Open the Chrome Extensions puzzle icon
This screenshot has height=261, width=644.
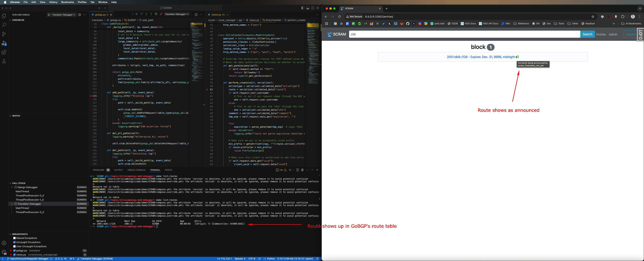(623, 17)
